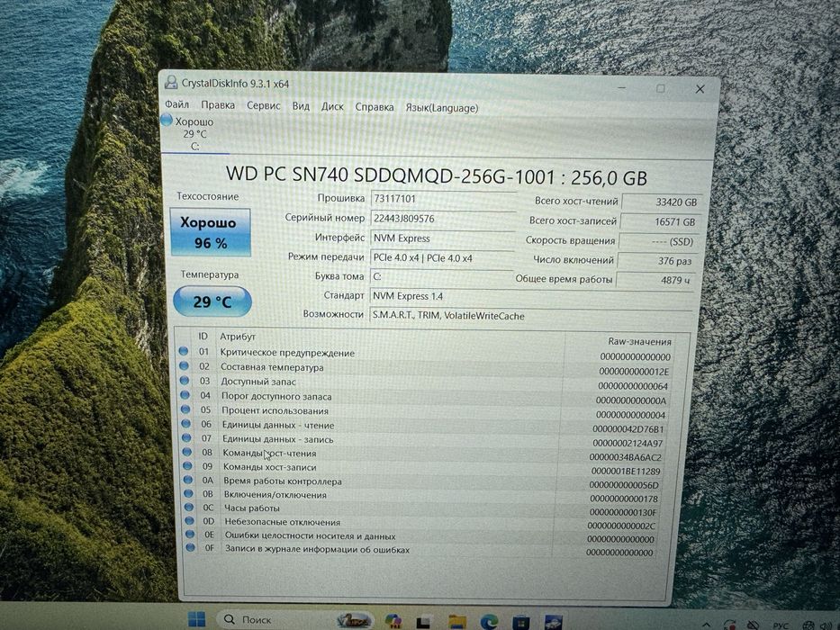Click the transfer mode field PCIe 4.0 x4
This screenshot has height=630, width=840.
pyautogui.click(x=441, y=257)
